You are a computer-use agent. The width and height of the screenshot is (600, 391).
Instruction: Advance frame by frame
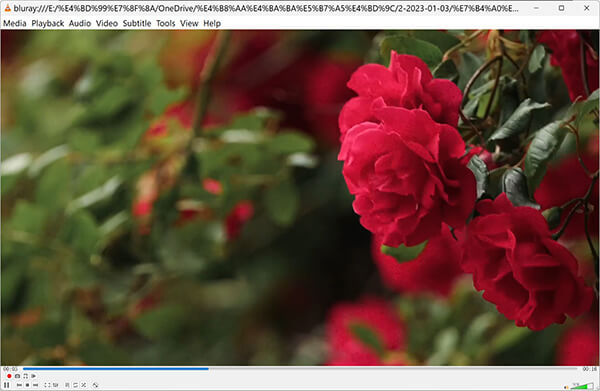(33, 376)
